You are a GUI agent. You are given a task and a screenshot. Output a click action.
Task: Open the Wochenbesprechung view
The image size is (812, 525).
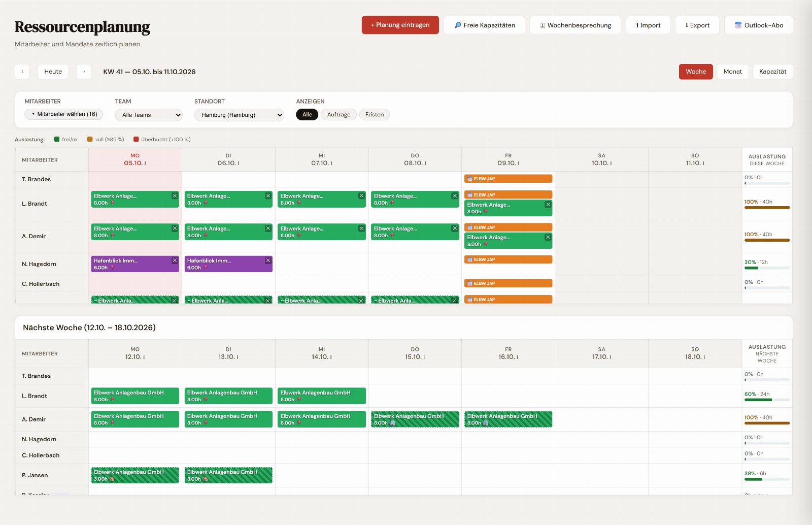tap(575, 25)
